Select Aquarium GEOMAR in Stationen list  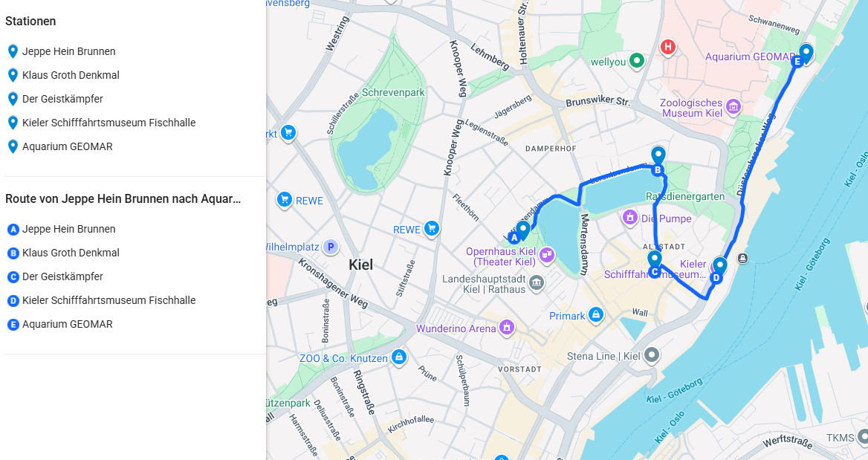[67, 146]
